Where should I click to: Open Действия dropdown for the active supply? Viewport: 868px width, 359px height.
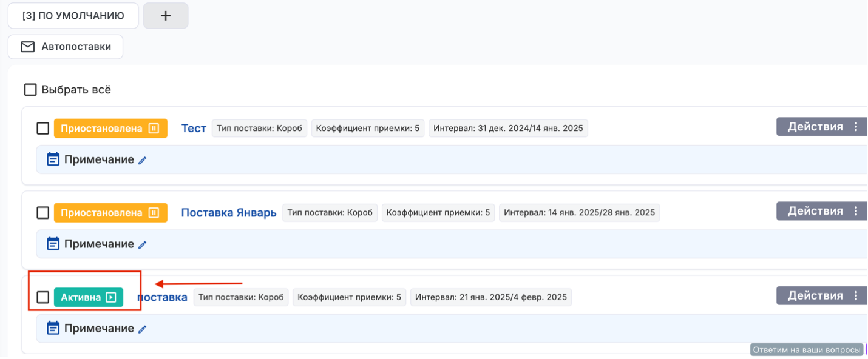(x=821, y=295)
